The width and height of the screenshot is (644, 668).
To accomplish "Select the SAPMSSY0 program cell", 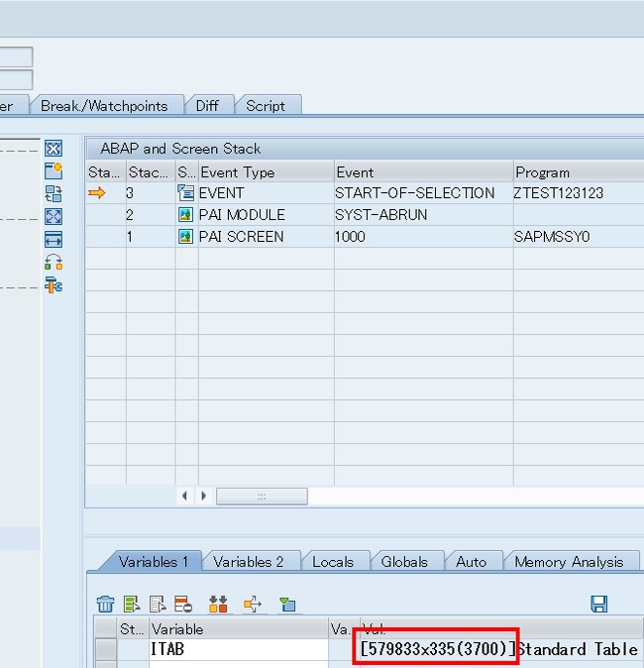I will 579,237.
